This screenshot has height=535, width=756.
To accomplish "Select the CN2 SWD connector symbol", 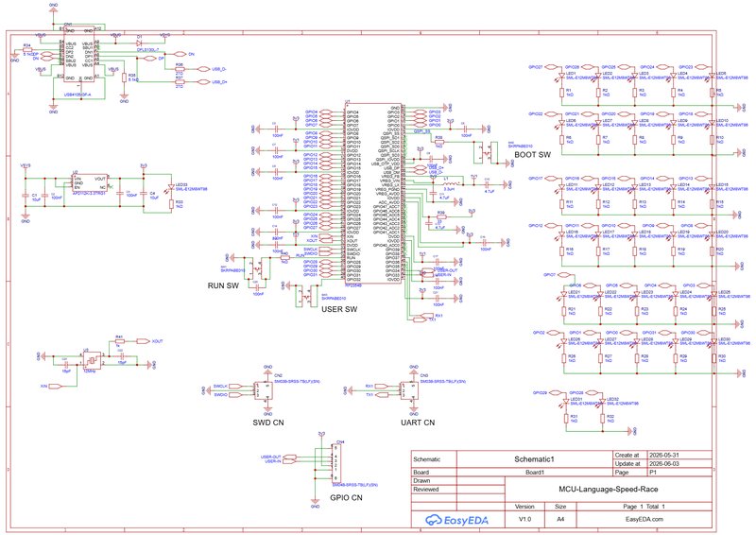I will click(x=264, y=390).
